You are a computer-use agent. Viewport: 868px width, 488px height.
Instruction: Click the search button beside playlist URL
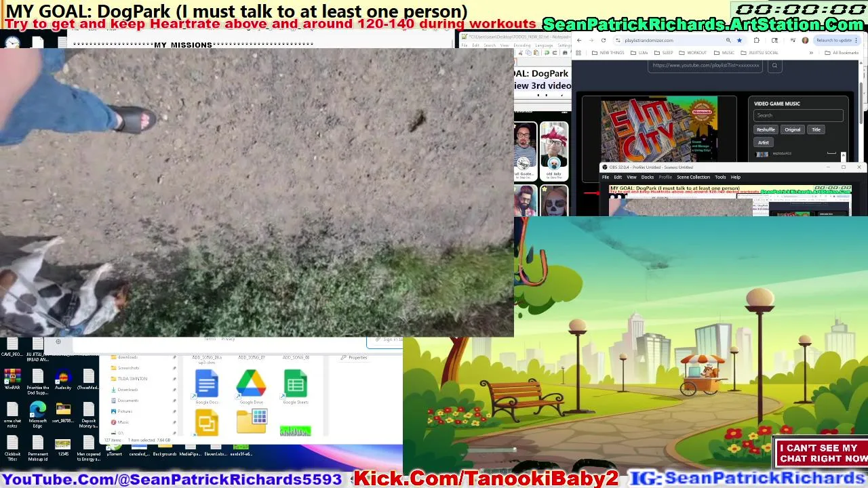coord(774,65)
